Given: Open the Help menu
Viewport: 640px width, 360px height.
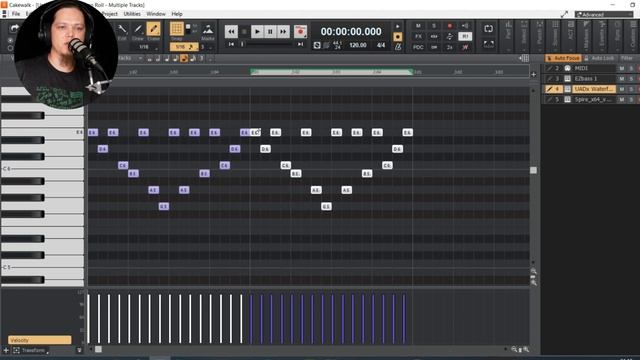Looking at the screenshot, I should 177,13.
